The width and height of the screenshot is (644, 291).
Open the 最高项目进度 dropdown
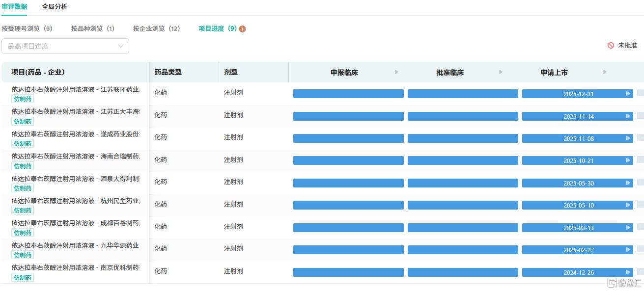(x=65, y=46)
